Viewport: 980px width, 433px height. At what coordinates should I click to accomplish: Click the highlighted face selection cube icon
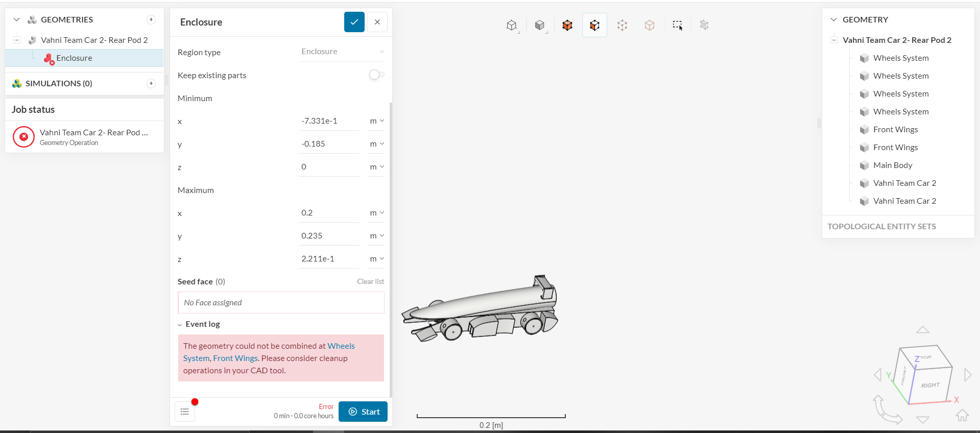tap(594, 25)
